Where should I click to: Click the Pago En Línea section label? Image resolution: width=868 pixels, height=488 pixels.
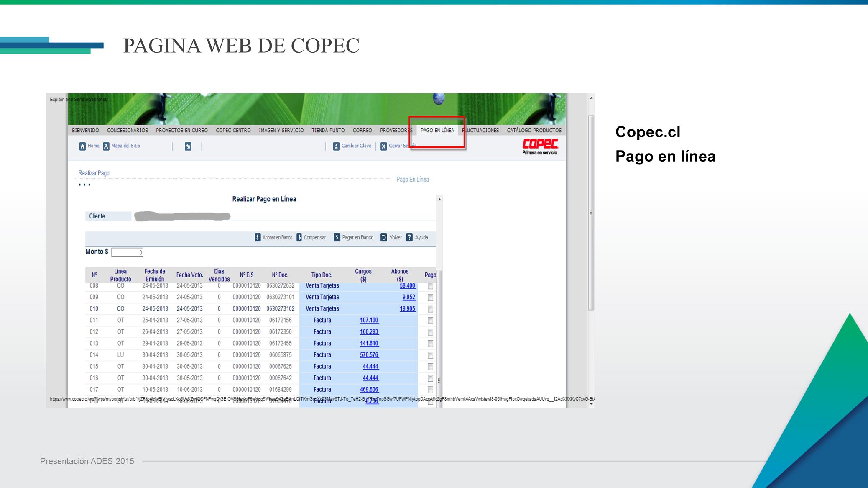coord(413,180)
